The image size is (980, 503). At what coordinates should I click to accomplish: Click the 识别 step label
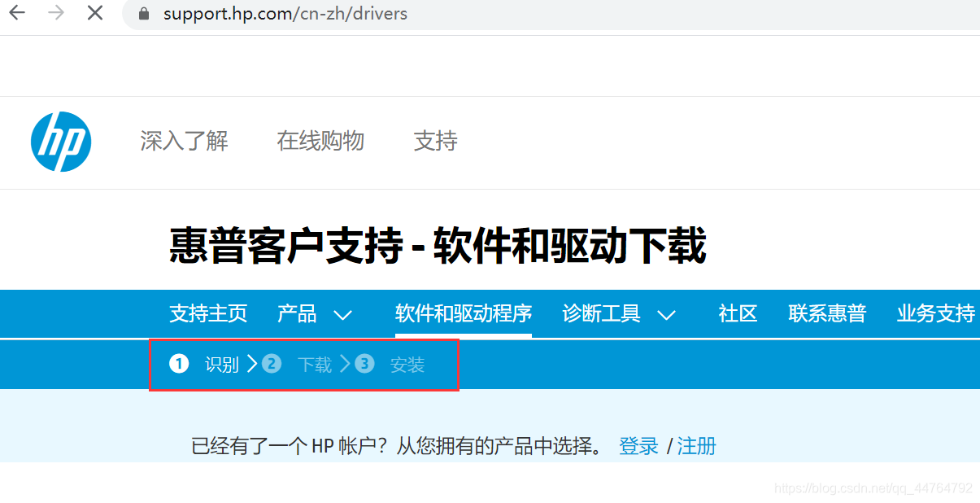[x=222, y=365]
